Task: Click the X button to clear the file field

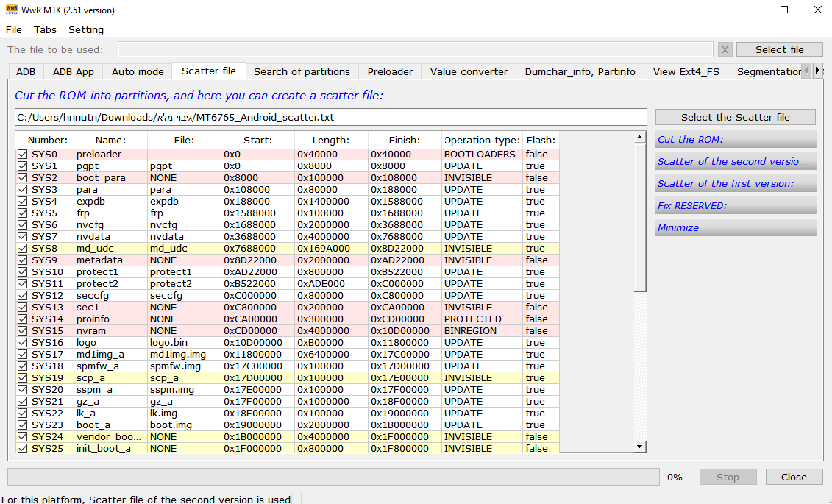Action: [x=725, y=49]
